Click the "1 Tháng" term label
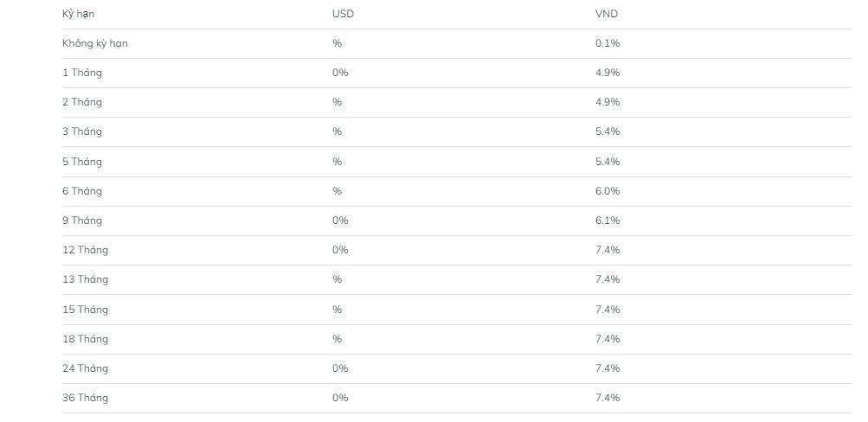Viewport: 868px width, 422px height. point(81,73)
